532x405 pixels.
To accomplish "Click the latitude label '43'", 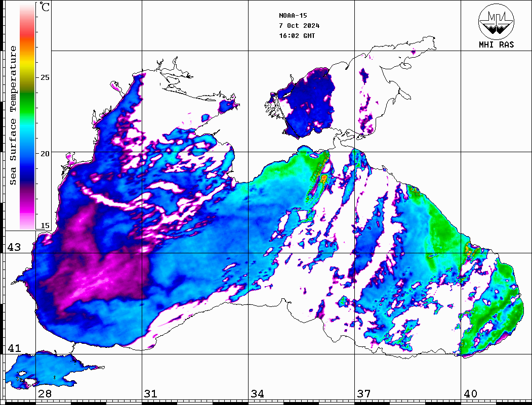I will (14, 247).
